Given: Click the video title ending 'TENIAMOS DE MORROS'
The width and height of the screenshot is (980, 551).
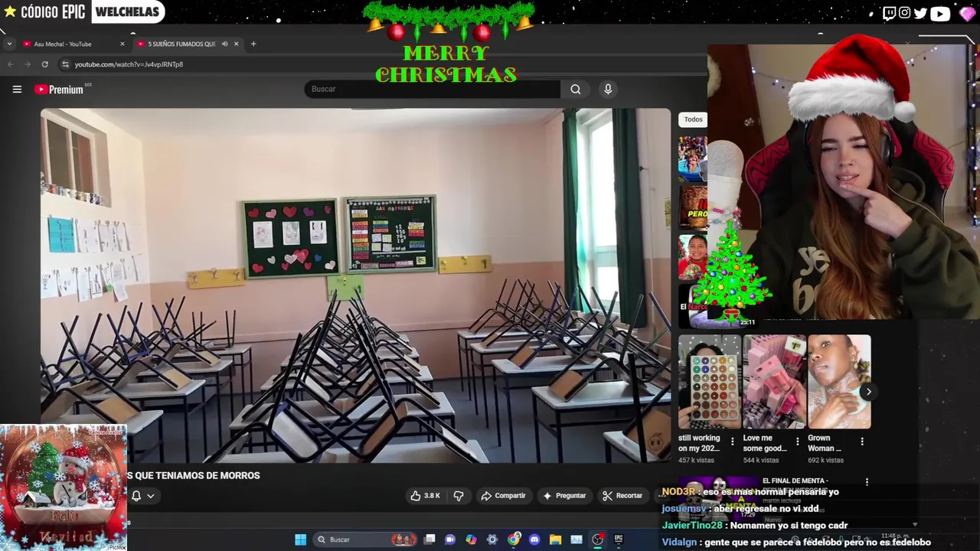Looking at the screenshot, I should pyautogui.click(x=194, y=475).
